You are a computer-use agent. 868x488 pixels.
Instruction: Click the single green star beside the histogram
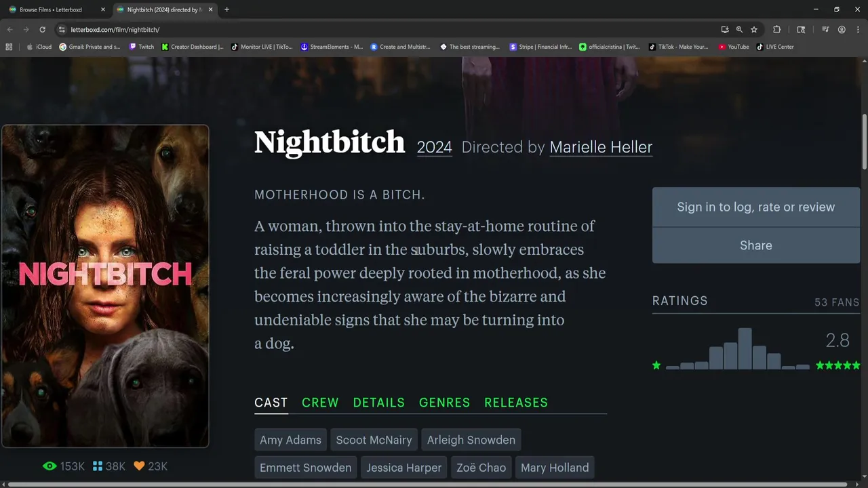(656, 365)
